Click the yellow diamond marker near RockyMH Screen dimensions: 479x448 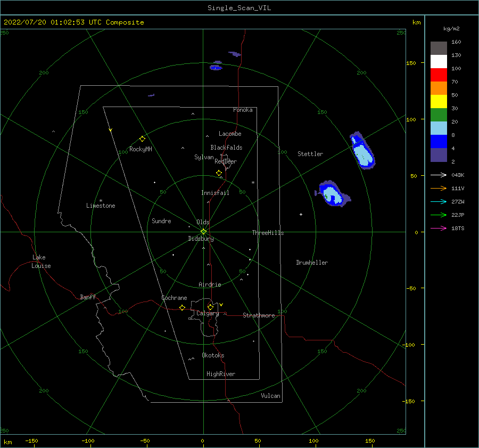[142, 139]
